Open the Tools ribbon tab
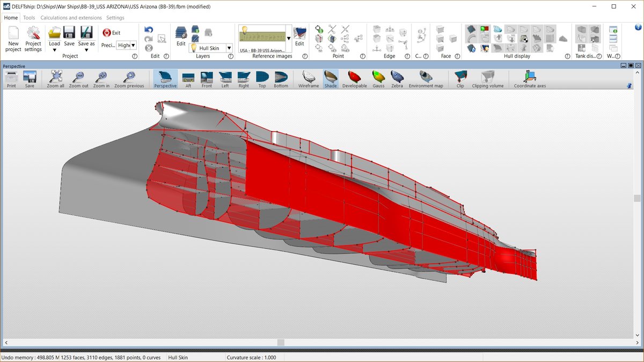 click(29, 18)
